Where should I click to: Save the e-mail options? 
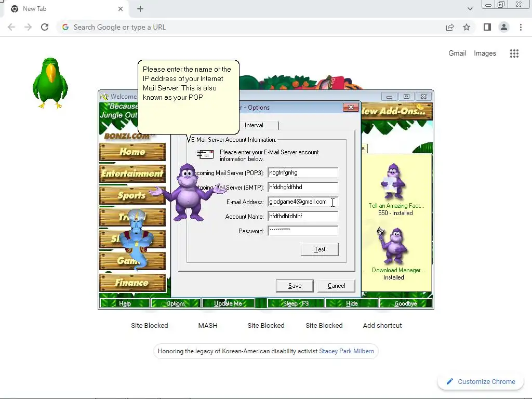pyautogui.click(x=295, y=286)
